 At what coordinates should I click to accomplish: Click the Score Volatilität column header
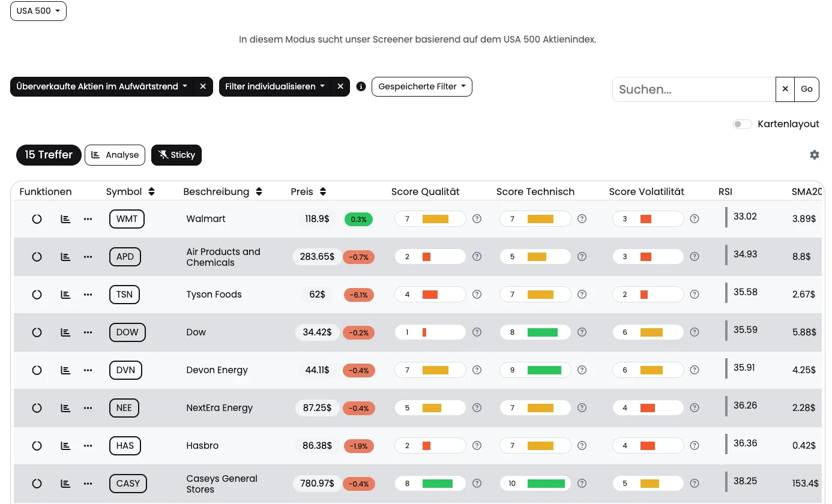(647, 192)
